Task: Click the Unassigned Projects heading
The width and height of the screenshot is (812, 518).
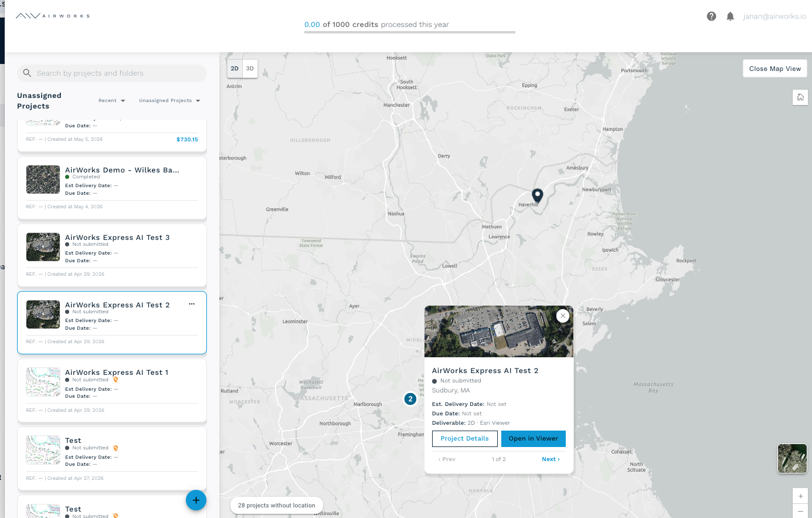Action: coord(39,101)
